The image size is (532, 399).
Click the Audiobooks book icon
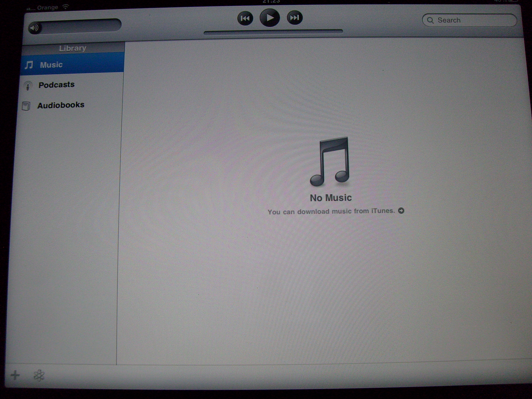pyautogui.click(x=26, y=106)
